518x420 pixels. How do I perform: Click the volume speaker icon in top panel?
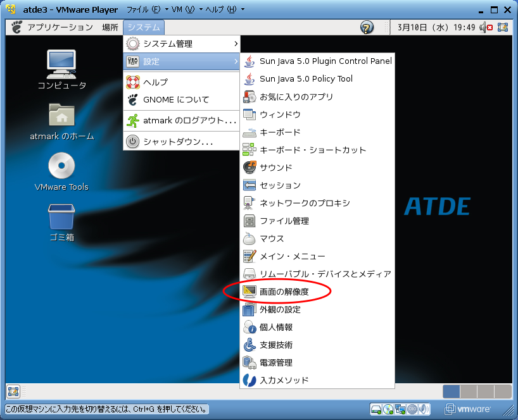coord(486,27)
